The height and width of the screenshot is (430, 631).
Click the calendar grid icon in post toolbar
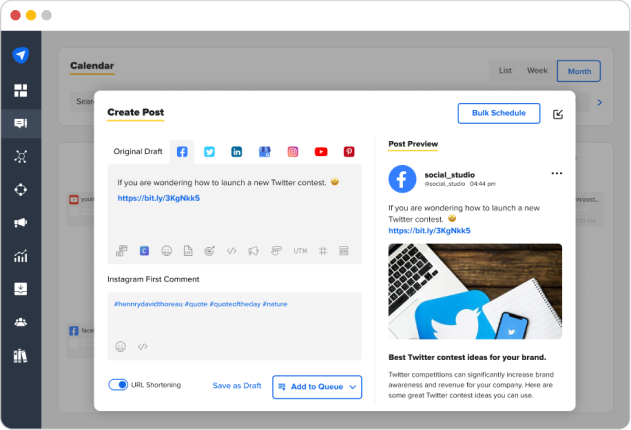tap(344, 251)
